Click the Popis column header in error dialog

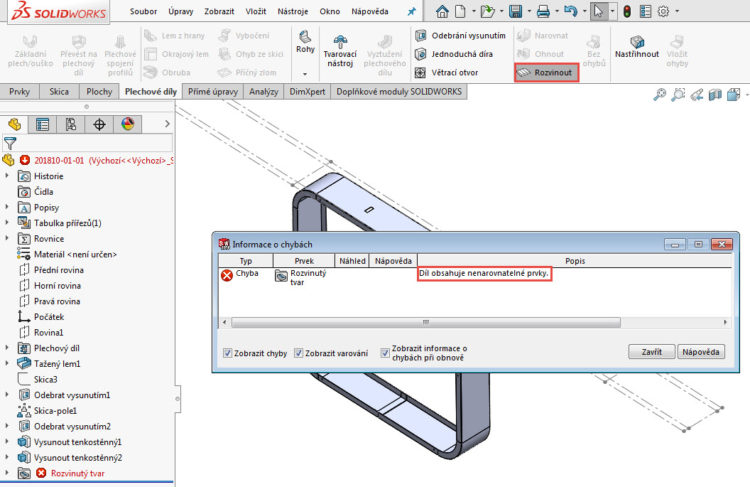(x=575, y=261)
